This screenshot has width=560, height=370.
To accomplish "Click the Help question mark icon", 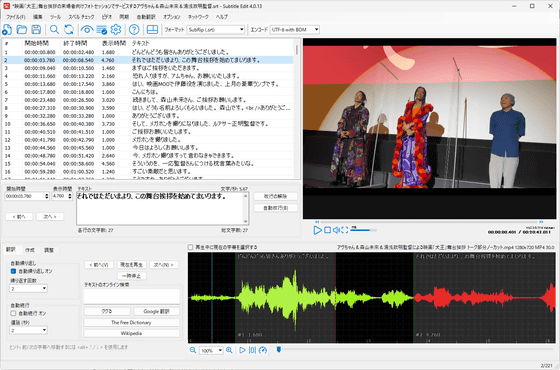I will [x=134, y=30].
